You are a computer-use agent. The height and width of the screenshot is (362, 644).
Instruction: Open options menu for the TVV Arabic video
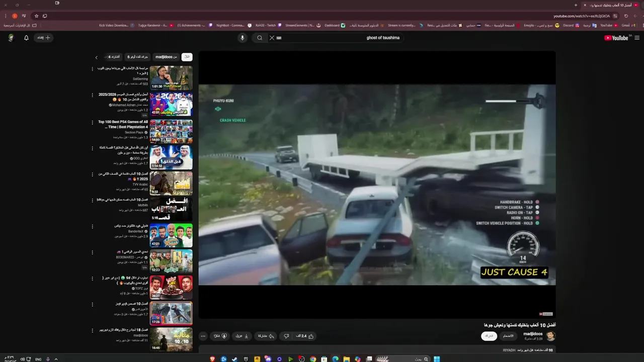[92, 174]
